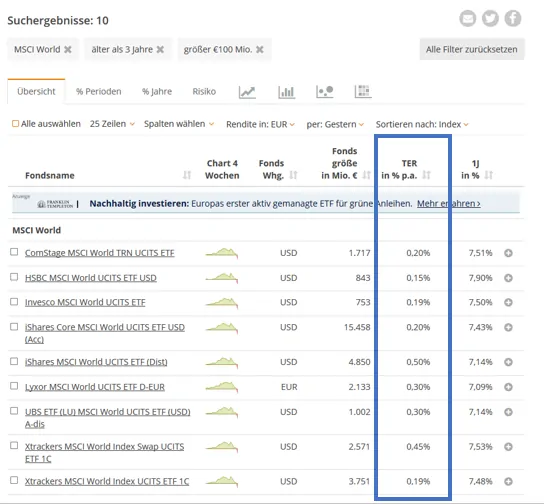The height and width of the screenshot is (504, 544).
Task: Remove the älter als 3 Jahre filter
Action: click(x=160, y=50)
